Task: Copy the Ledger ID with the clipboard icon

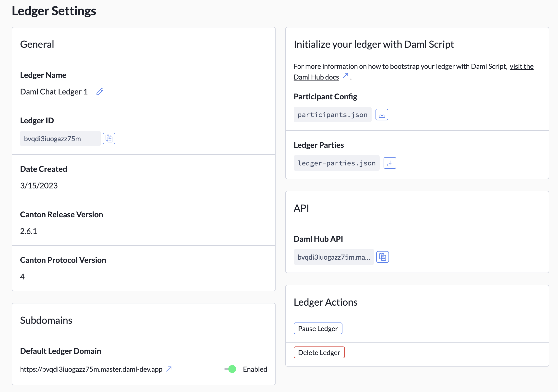Action: 109,138
